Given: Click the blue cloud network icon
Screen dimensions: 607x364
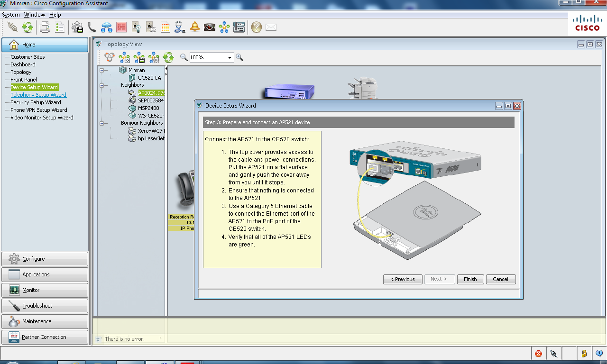Looking at the screenshot, I should point(107,27).
